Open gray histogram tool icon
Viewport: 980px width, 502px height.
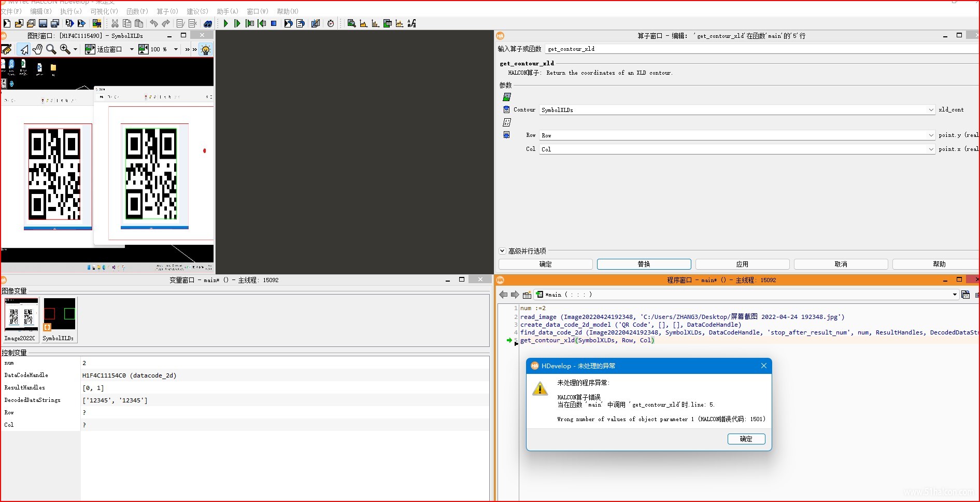[x=364, y=23]
